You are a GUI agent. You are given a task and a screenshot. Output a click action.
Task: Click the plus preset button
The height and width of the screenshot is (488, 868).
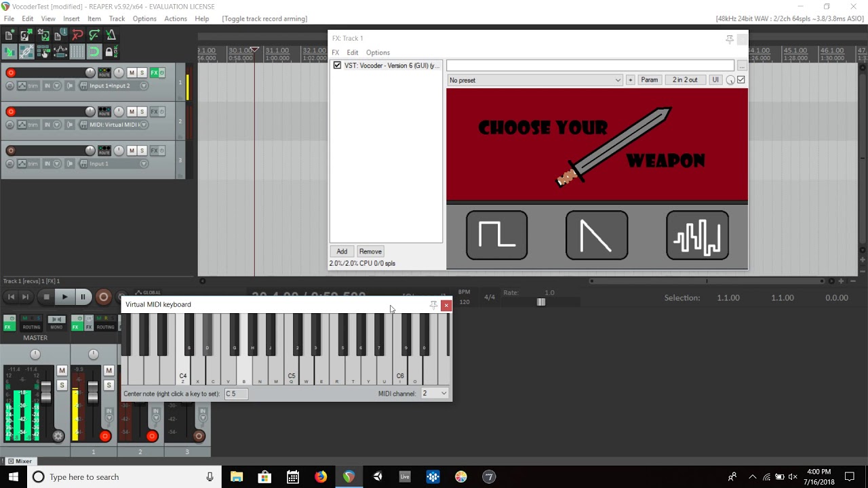coord(630,80)
